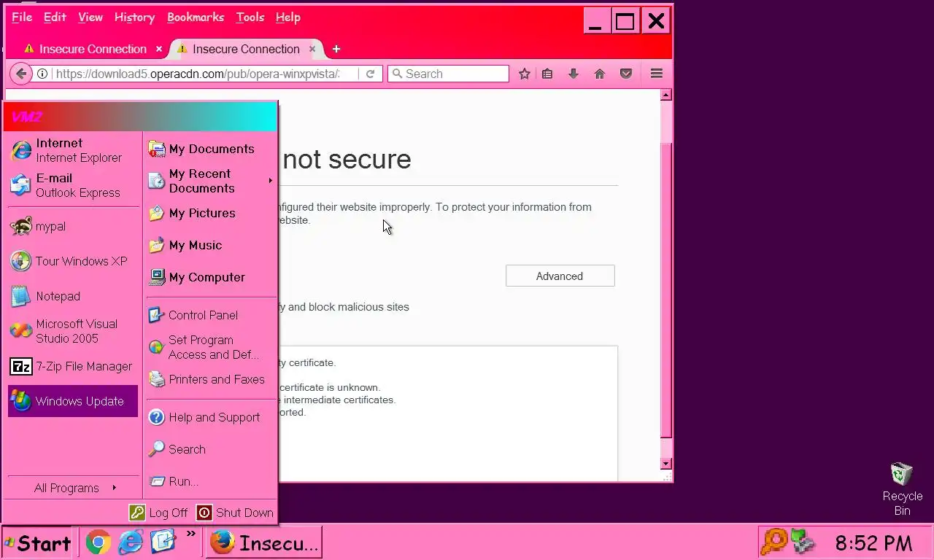
Task: Open Firefox Tools menu
Action: [250, 17]
